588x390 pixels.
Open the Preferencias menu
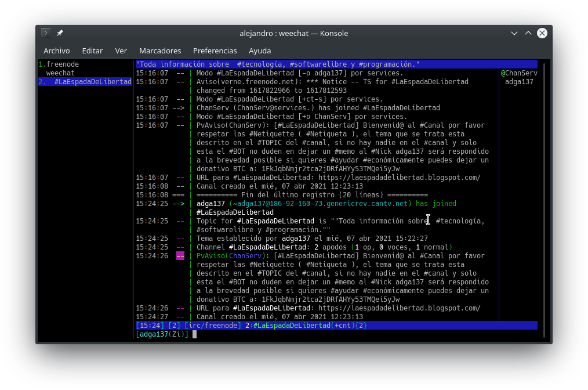pyautogui.click(x=215, y=50)
